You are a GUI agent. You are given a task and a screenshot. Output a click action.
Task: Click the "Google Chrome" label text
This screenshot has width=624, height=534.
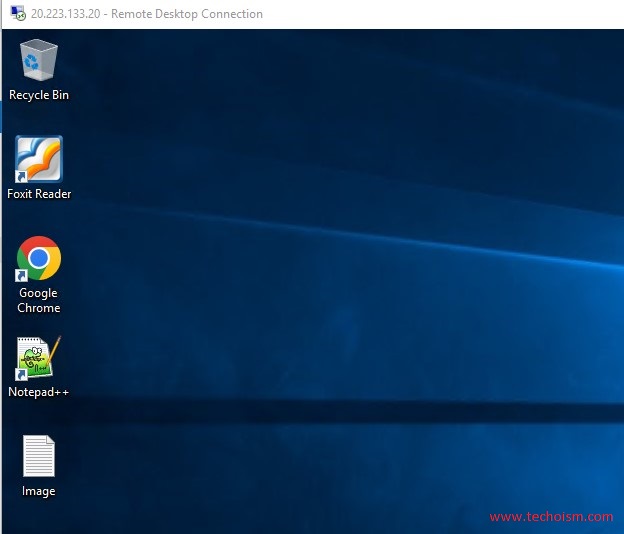[39, 300]
